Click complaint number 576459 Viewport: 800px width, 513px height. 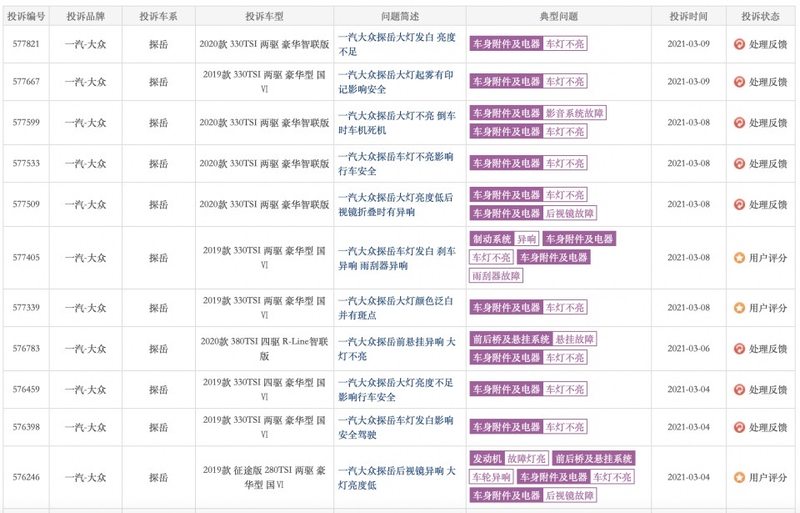(x=26, y=389)
